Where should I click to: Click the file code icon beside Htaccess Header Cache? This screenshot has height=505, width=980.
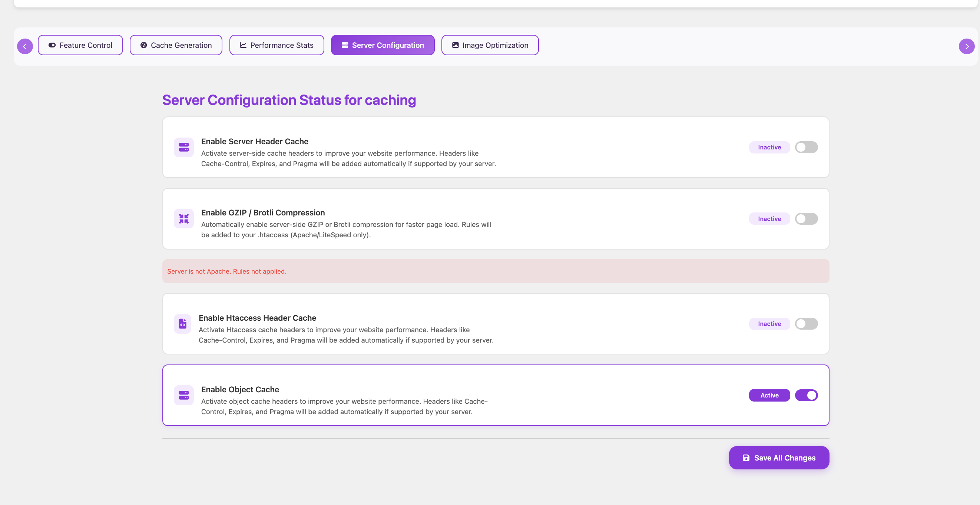coord(183,324)
